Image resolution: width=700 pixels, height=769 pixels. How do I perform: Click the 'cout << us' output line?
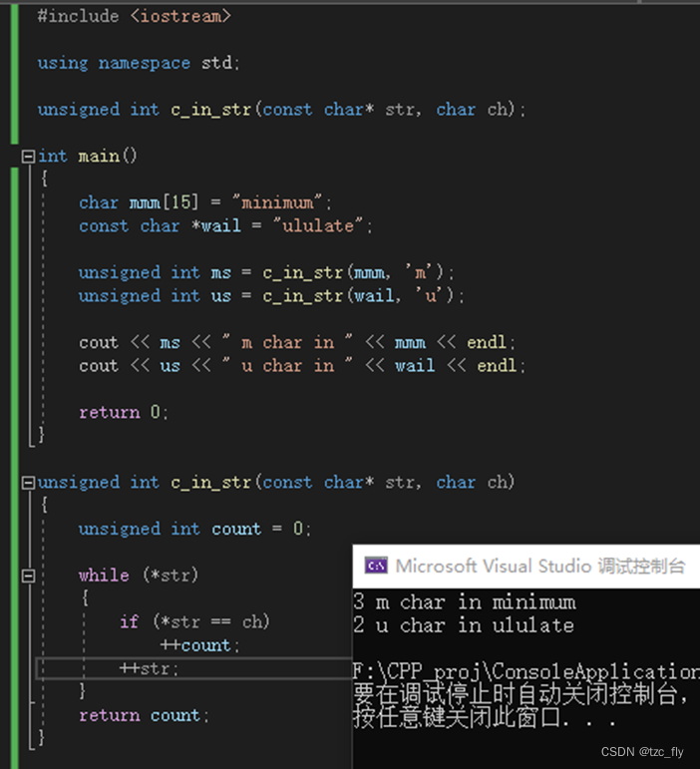coord(302,365)
